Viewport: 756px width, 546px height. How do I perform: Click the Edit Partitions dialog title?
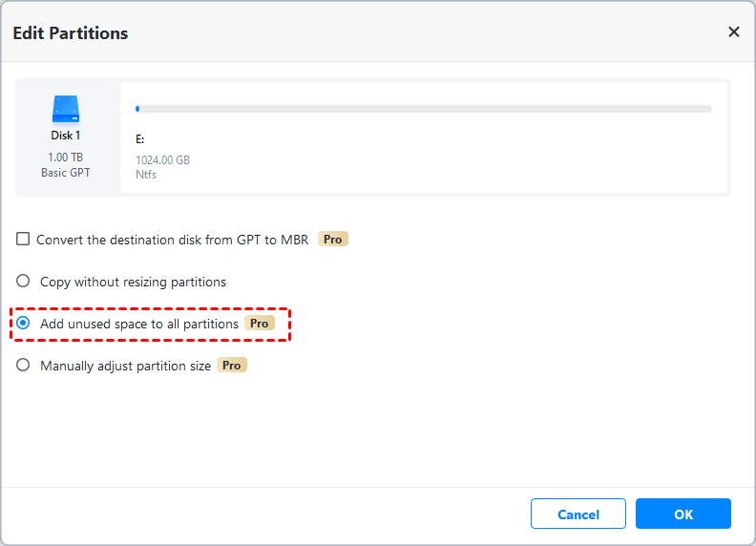[x=70, y=33]
